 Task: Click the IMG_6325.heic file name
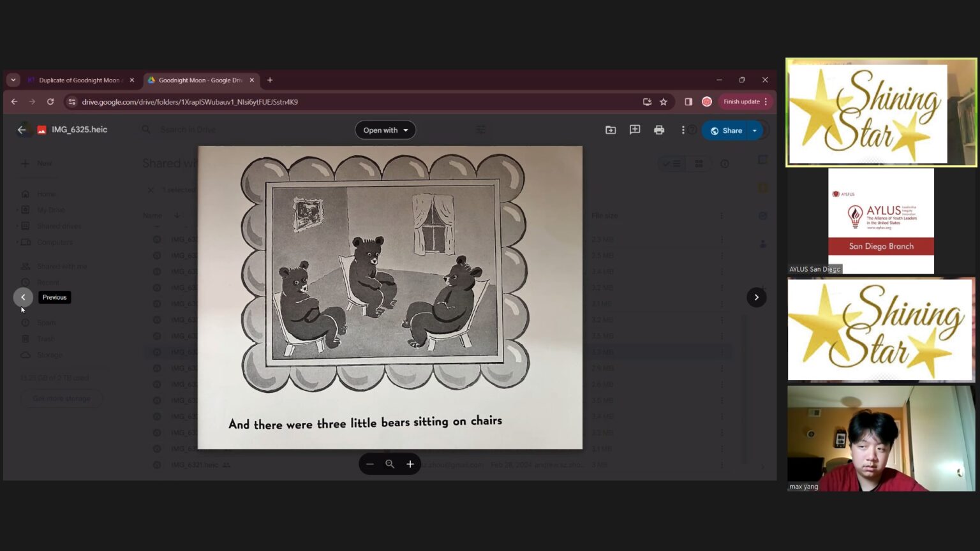(79, 129)
